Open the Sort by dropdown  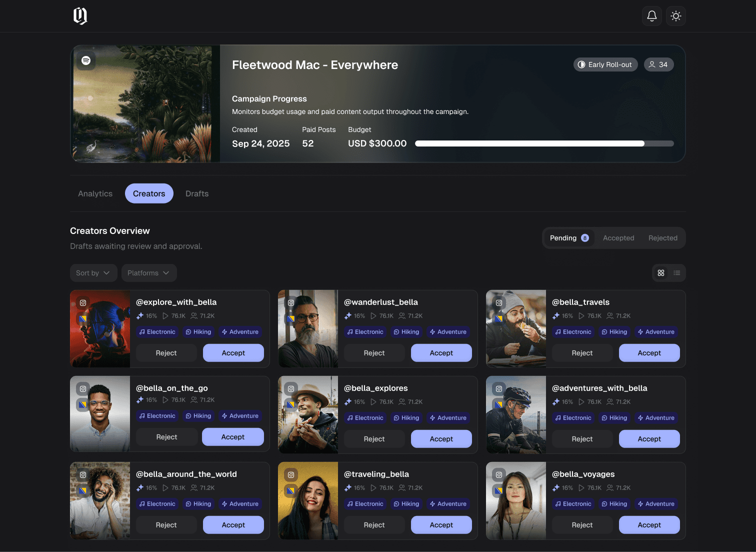pos(93,273)
